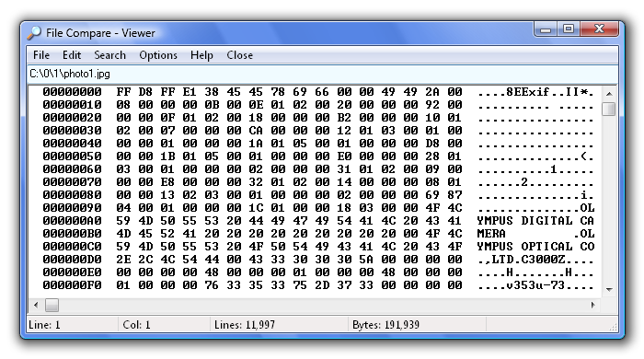644x359 pixels.
Task: Click the file path C:\0\1\photo1.jpg
Action: tap(70, 74)
